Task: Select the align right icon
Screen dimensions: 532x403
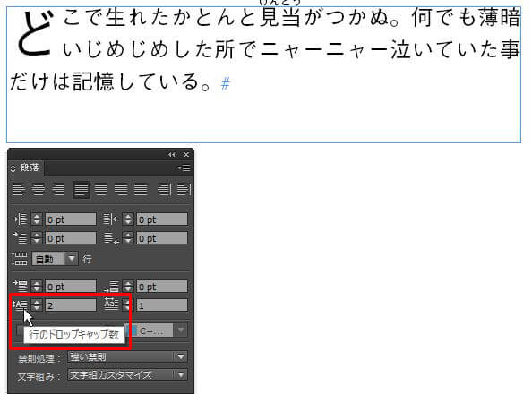Action: point(58,190)
